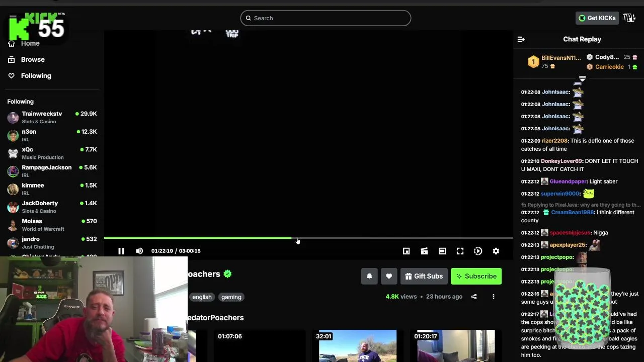This screenshot has height=362, width=644.
Task: Seek using the video progress bar
Action: 308,238
